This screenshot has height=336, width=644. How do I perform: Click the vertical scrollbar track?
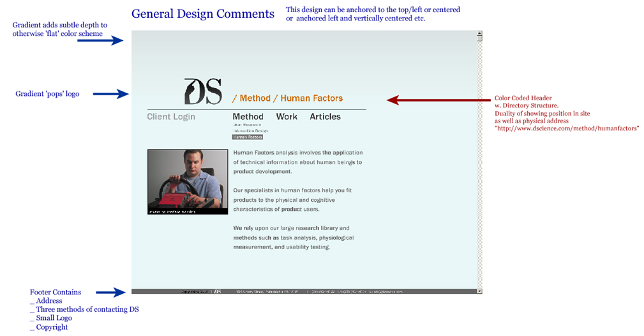point(479,160)
